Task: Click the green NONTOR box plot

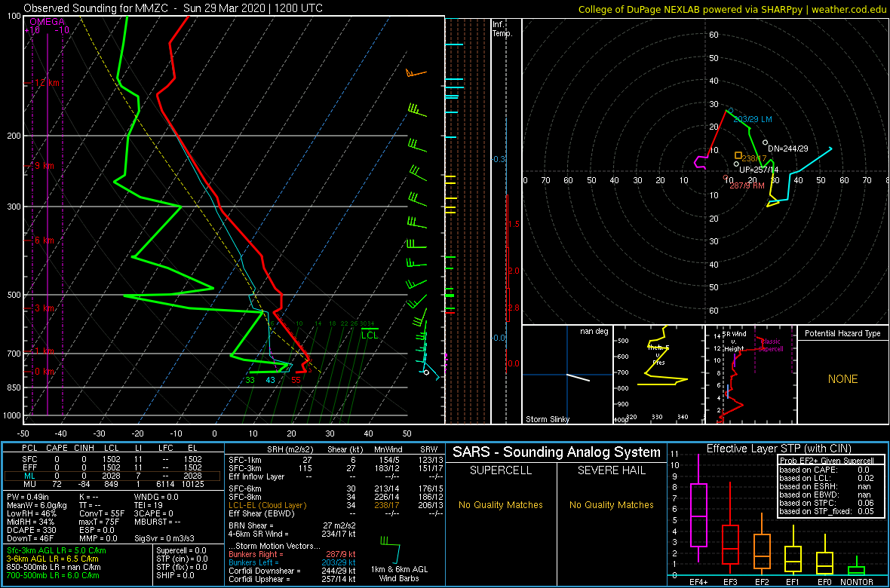Action: pyautogui.click(x=857, y=570)
